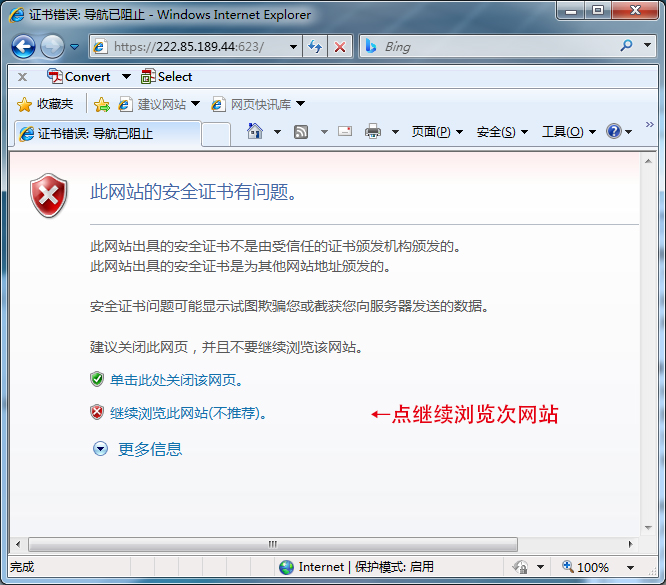Open the 网页快讯库 web slice gallery
666x585 pixels.
[258, 104]
